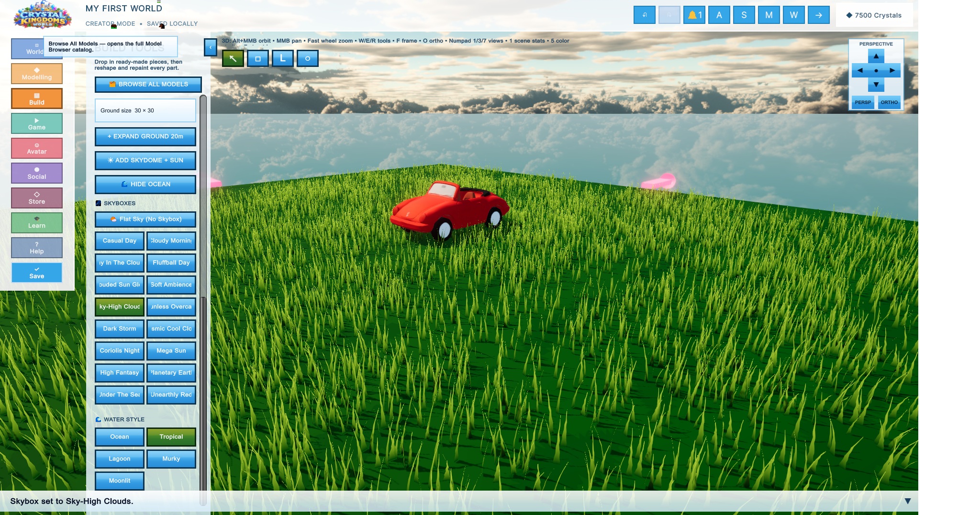Select the arrow pointer tool
Viewport: 980px width, 515px height.
click(233, 58)
